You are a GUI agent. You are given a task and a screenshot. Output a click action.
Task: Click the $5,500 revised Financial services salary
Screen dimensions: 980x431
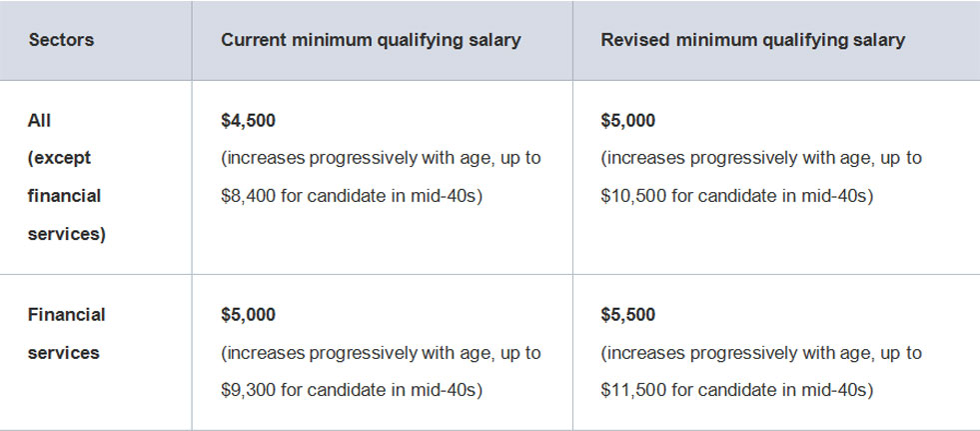click(627, 315)
